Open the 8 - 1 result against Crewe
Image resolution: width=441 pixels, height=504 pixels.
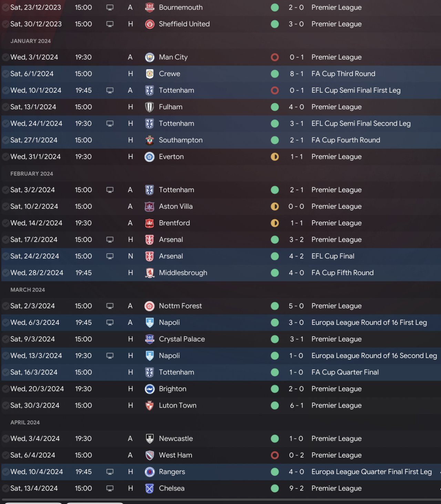(296, 74)
